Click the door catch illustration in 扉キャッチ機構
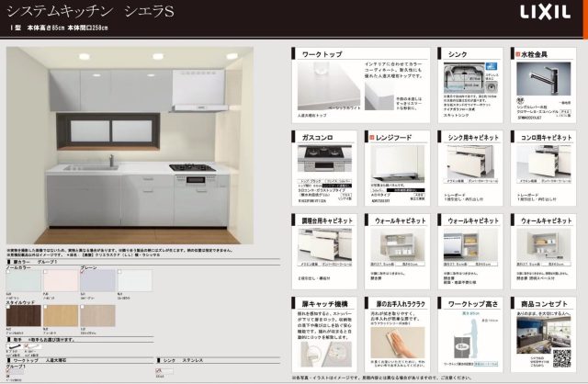588x384 pixels. [x=326, y=354]
